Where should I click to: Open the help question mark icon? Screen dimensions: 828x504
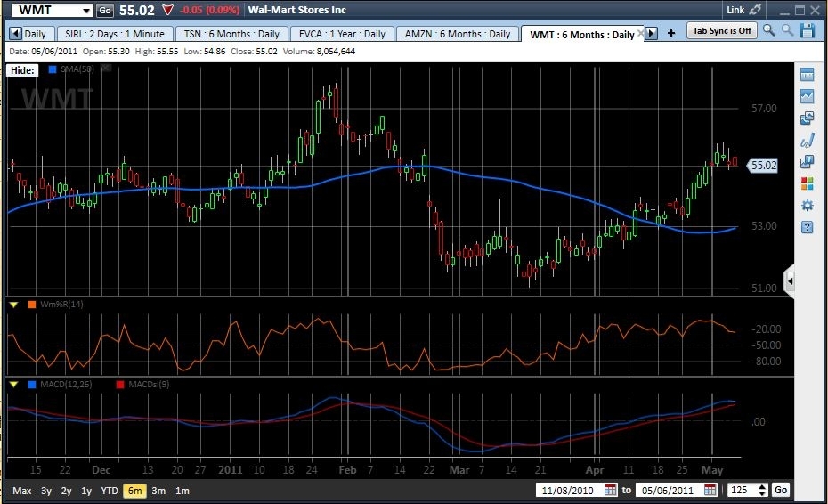pos(807,227)
